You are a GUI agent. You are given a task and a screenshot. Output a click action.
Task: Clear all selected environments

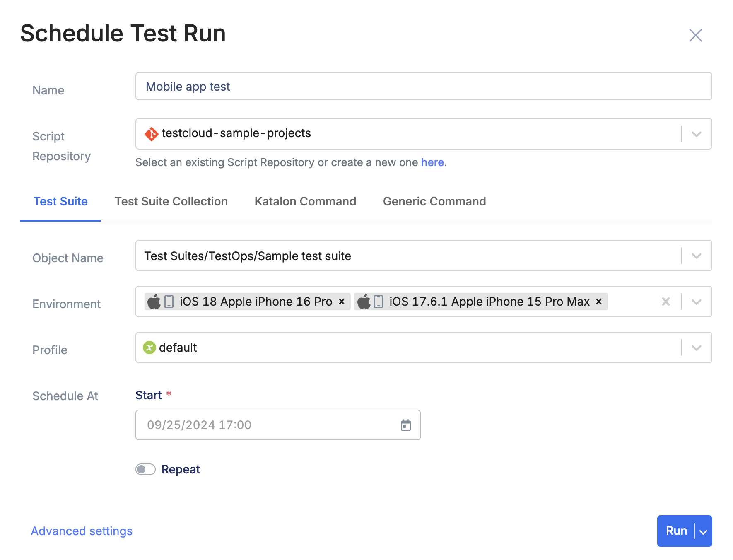665,302
